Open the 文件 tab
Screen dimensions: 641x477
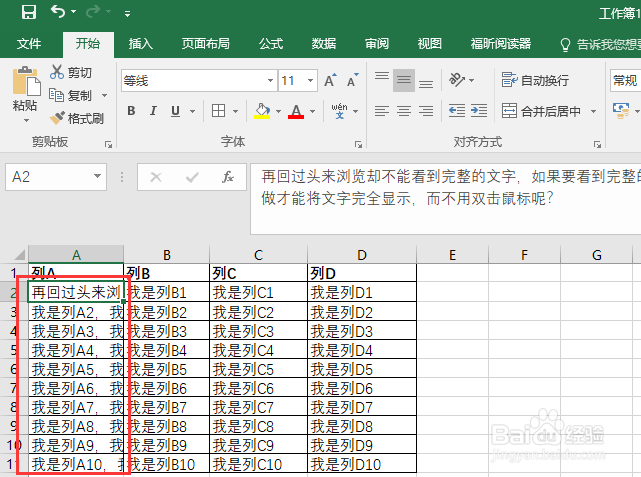29,43
